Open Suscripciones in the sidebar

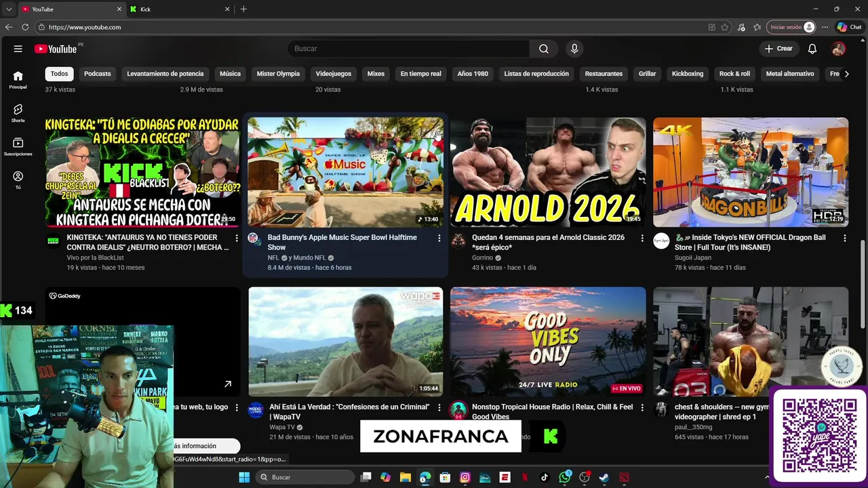coord(18,147)
